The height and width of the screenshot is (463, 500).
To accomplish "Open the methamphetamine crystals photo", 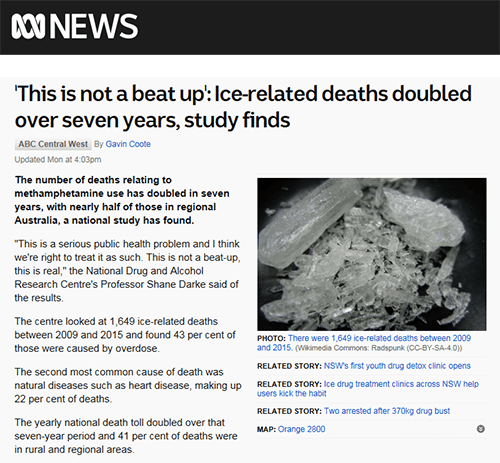I will (372, 254).
